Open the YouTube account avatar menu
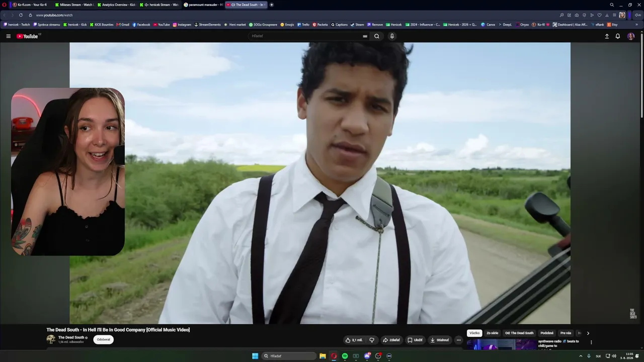644x362 pixels. 631,36
